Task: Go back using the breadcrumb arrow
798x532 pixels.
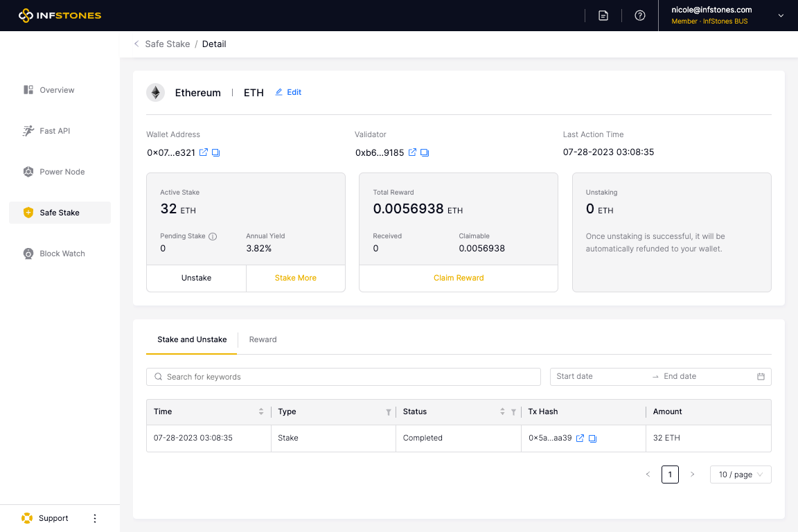Action: point(136,44)
